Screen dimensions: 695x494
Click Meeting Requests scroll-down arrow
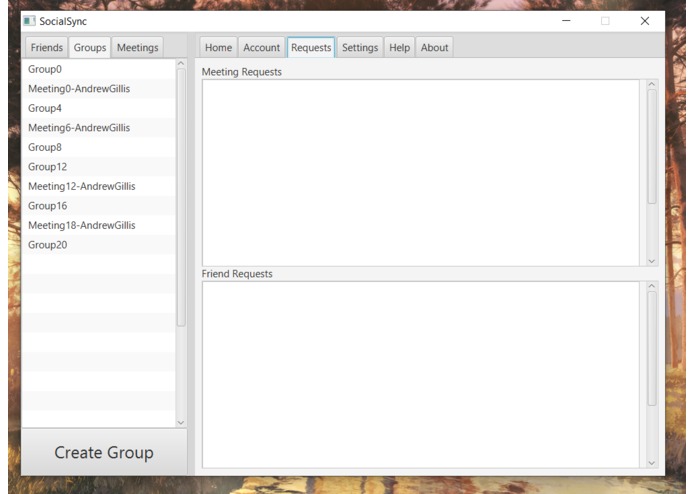point(652,261)
